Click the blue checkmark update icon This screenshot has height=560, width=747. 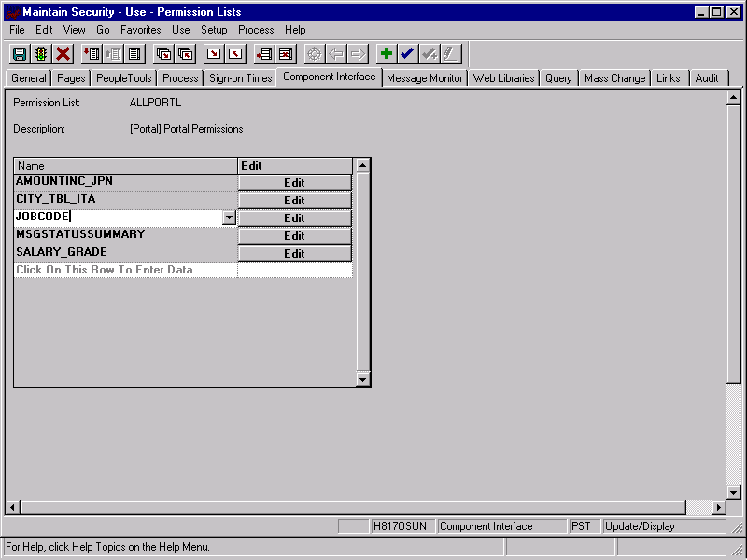click(x=406, y=53)
